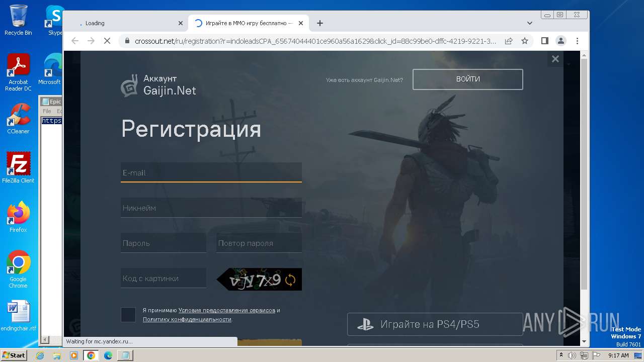Click the Код с картинки field
644x362 pixels.
click(164, 278)
